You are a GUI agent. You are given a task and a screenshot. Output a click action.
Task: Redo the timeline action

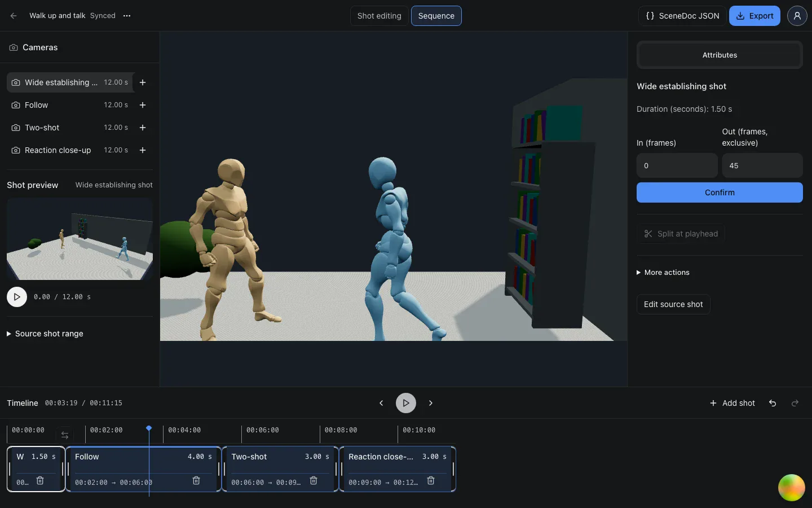pos(795,403)
